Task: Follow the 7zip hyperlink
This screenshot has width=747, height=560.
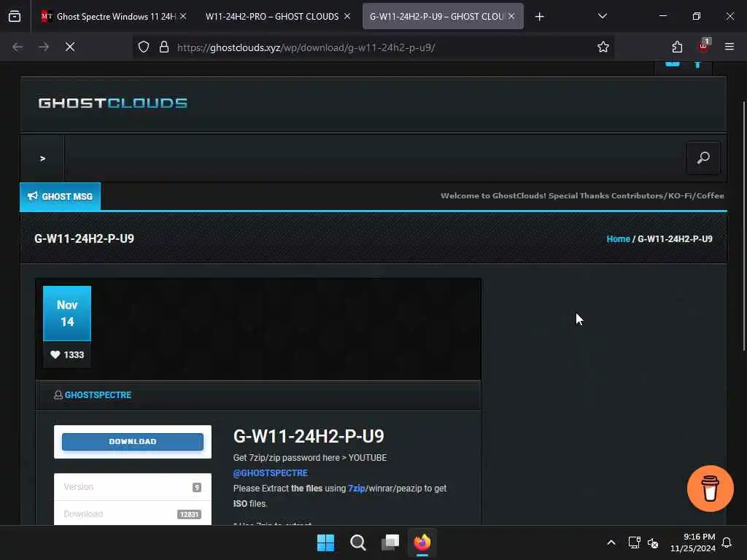Action: [x=356, y=488]
